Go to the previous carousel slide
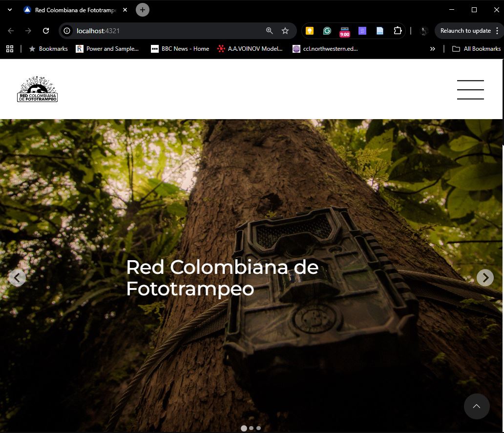504x433 pixels. pyautogui.click(x=17, y=278)
